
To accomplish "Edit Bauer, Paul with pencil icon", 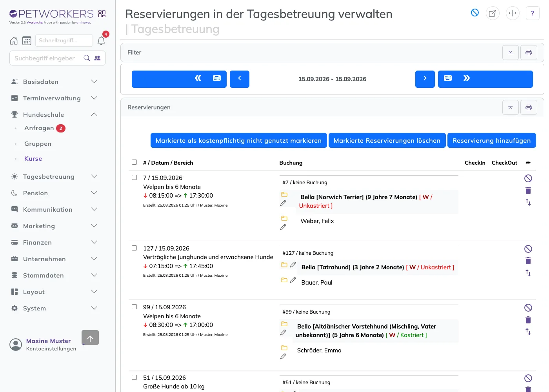I will click(293, 280).
